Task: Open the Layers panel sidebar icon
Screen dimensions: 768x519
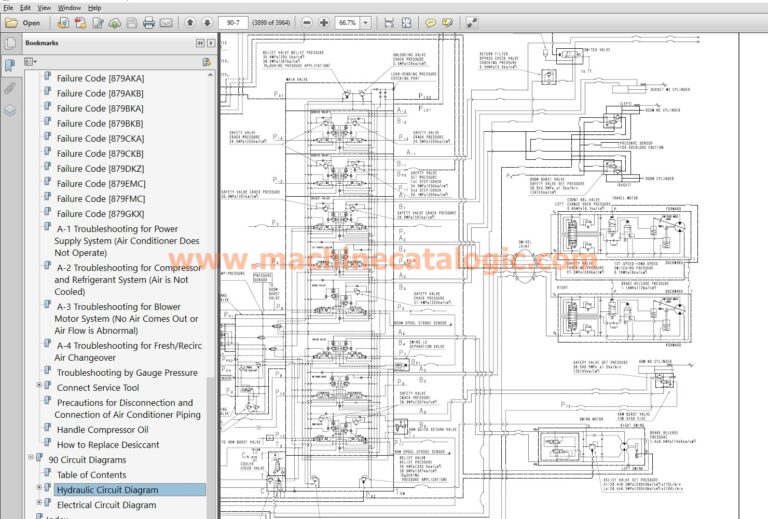Action: point(9,111)
